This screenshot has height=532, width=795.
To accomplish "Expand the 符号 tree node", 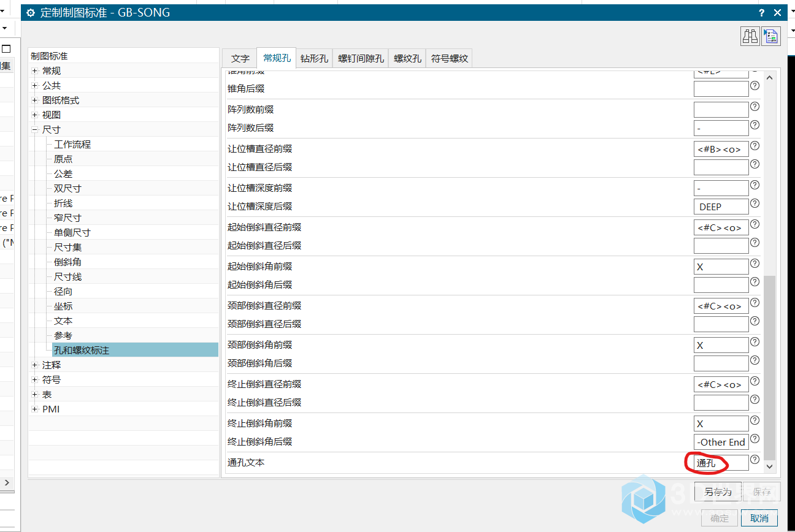I will click(35, 380).
